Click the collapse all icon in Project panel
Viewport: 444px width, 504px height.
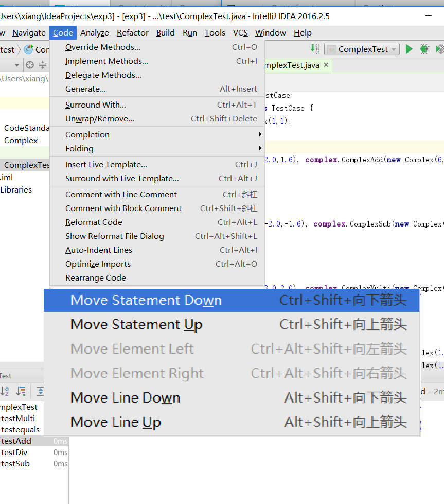tap(42, 65)
